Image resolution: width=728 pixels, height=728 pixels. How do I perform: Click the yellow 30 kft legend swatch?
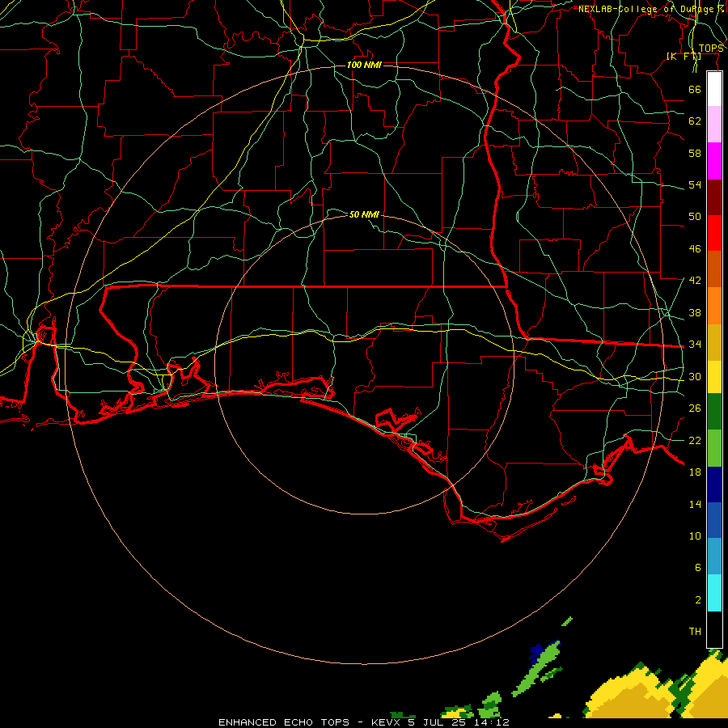[x=714, y=377]
